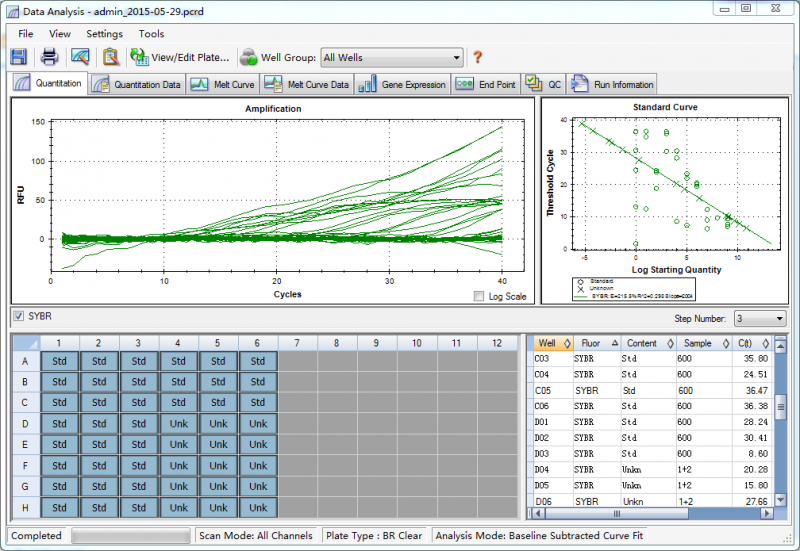Image resolution: width=800 pixels, height=551 pixels.
Task: Enable the Log Scale checkbox
Action: click(479, 297)
